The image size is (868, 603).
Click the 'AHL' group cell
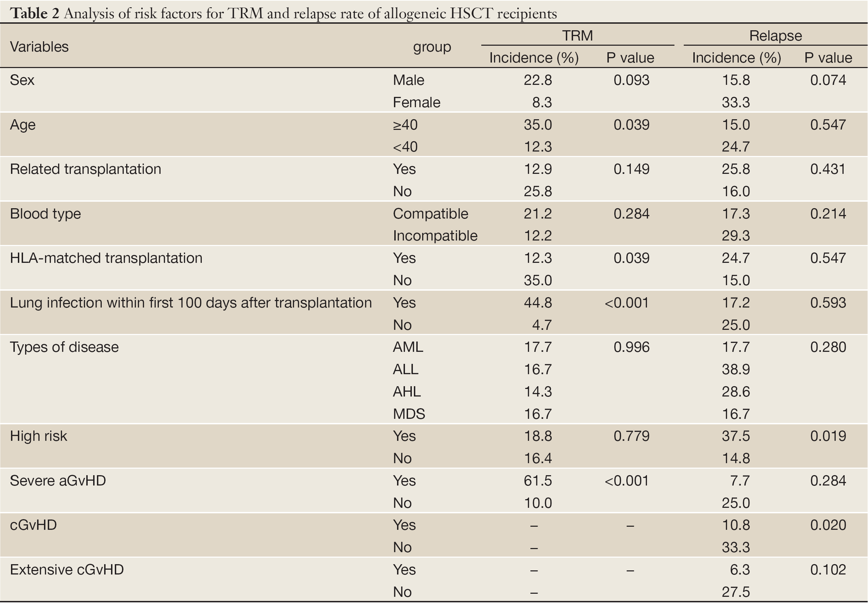click(407, 391)
